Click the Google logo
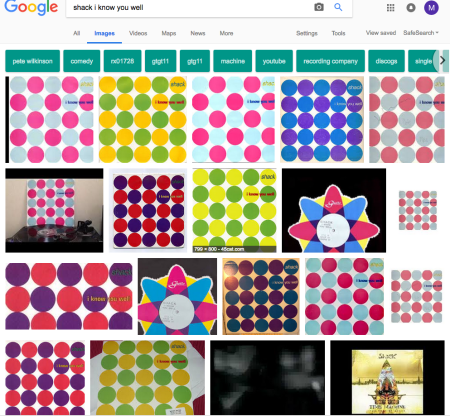 click(31, 7)
